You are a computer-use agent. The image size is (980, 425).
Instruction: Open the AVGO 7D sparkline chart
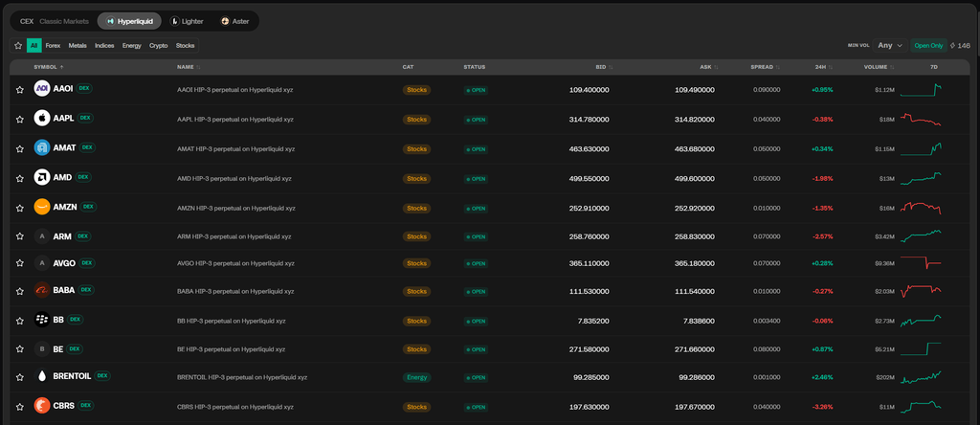point(921,262)
